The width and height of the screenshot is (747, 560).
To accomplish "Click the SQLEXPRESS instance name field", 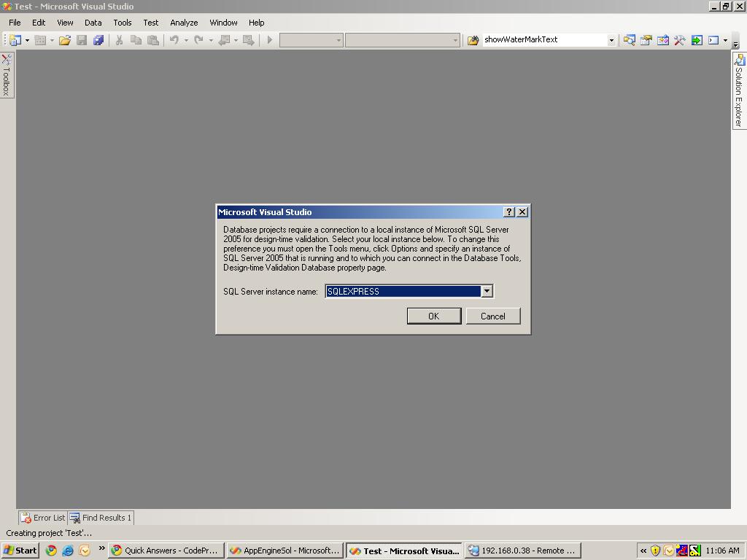I will [x=403, y=292].
